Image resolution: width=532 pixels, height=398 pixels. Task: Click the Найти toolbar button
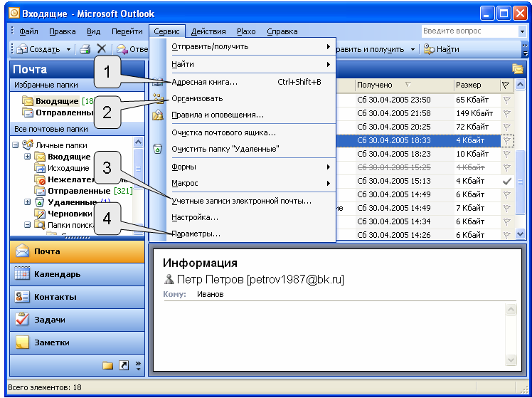pyautogui.click(x=442, y=49)
